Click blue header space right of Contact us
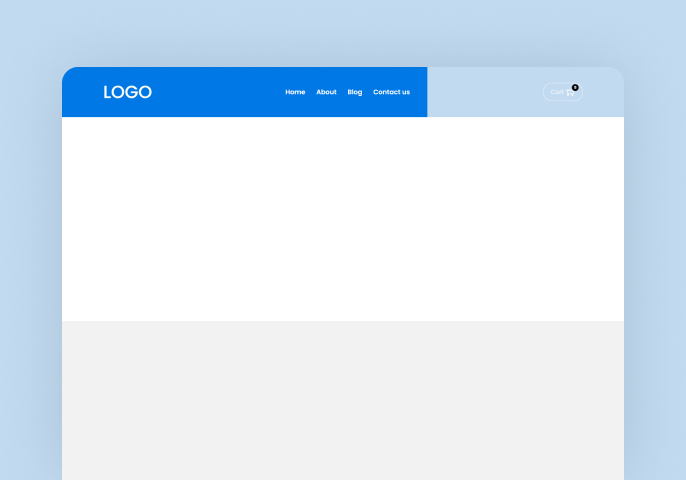Viewport: 686px width, 480px height. [419, 92]
